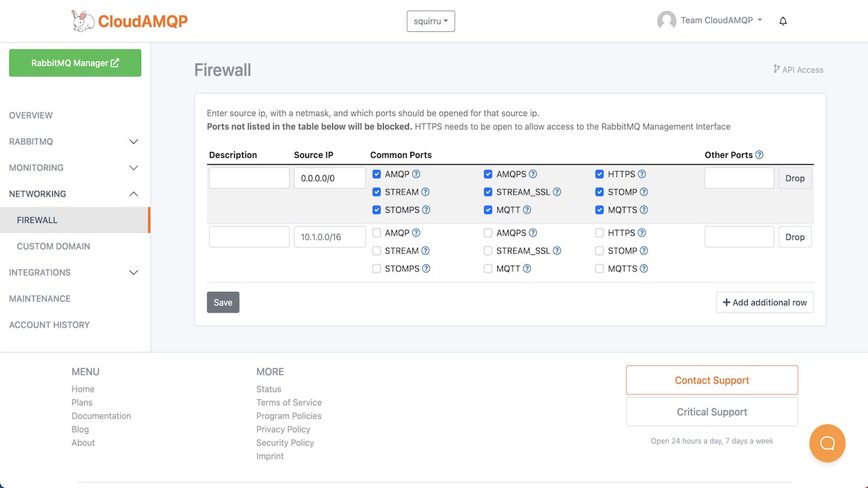
Task: Open the squirru instance dropdown
Action: [x=431, y=21]
